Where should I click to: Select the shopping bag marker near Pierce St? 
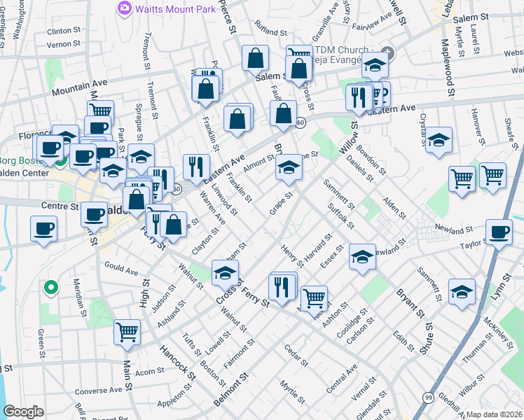pos(255,59)
